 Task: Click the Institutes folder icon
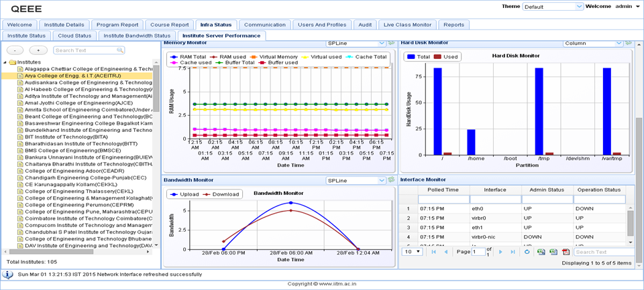pyautogui.click(x=12, y=62)
